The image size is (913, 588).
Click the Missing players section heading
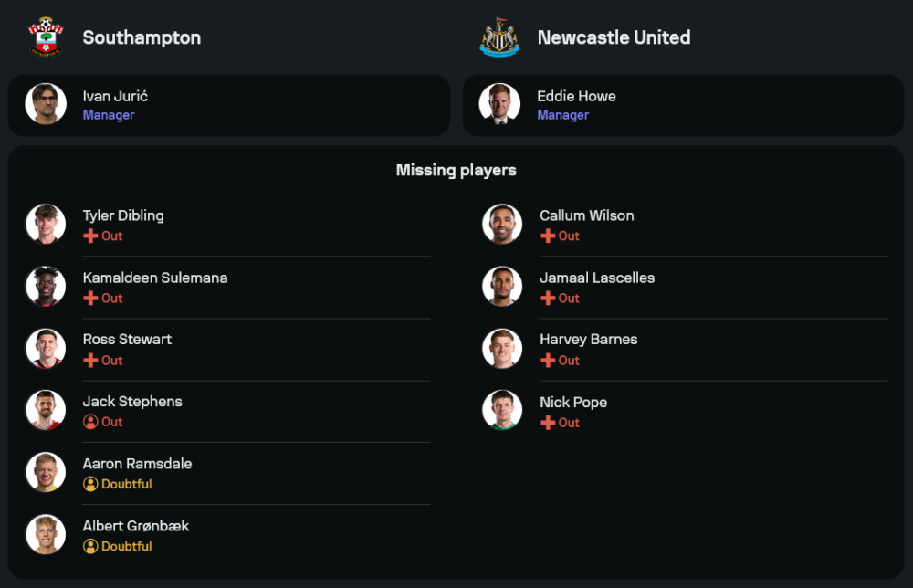(x=456, y=170)
